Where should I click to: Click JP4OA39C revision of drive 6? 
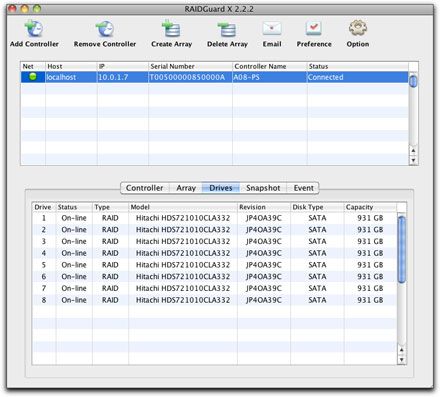[264, 276]
